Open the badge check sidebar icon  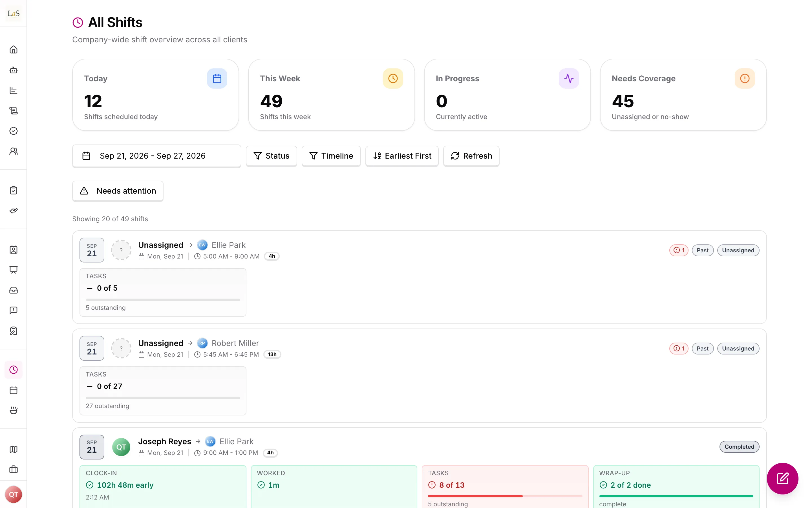coord(14,131)
